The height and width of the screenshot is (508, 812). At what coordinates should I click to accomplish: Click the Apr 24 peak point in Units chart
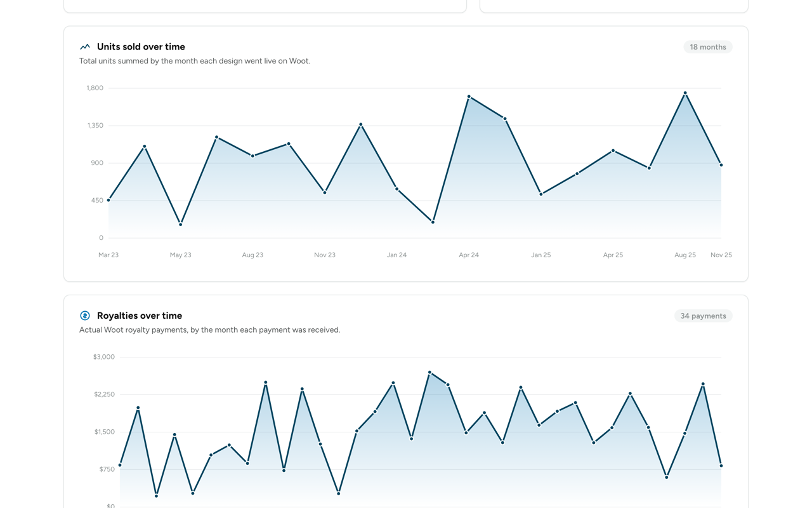[469, 97]
